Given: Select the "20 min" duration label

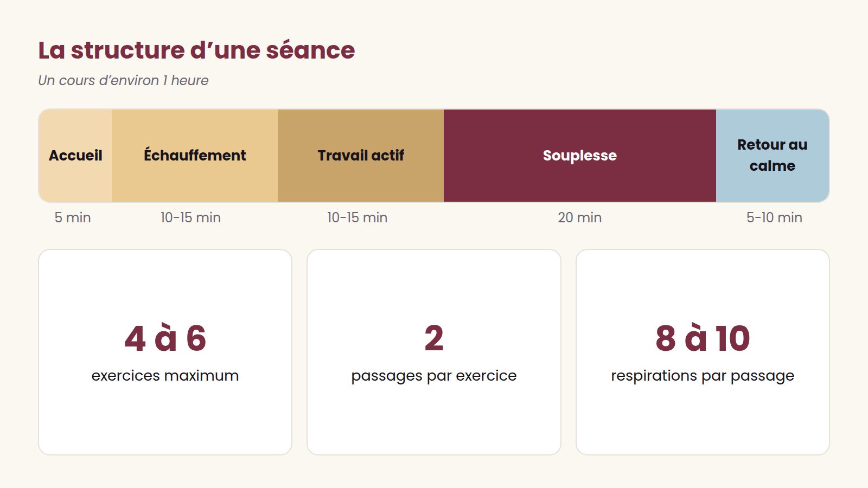Looking at the screenshot, I should [x=579, y=217].
